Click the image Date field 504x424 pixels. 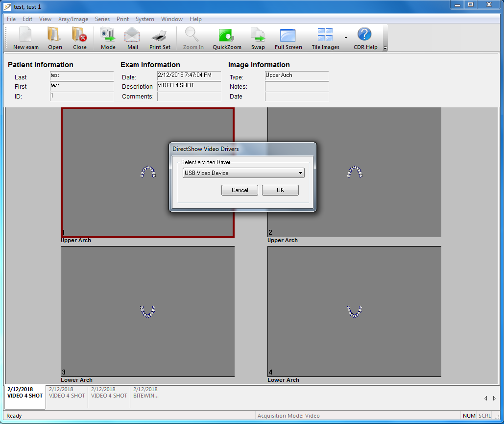click(x=297, y=96)
